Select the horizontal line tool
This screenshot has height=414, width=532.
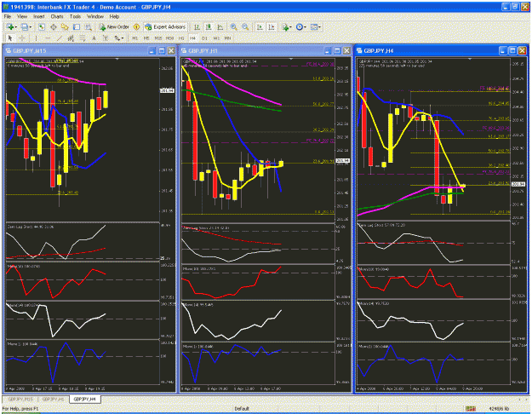click(48, 38)
